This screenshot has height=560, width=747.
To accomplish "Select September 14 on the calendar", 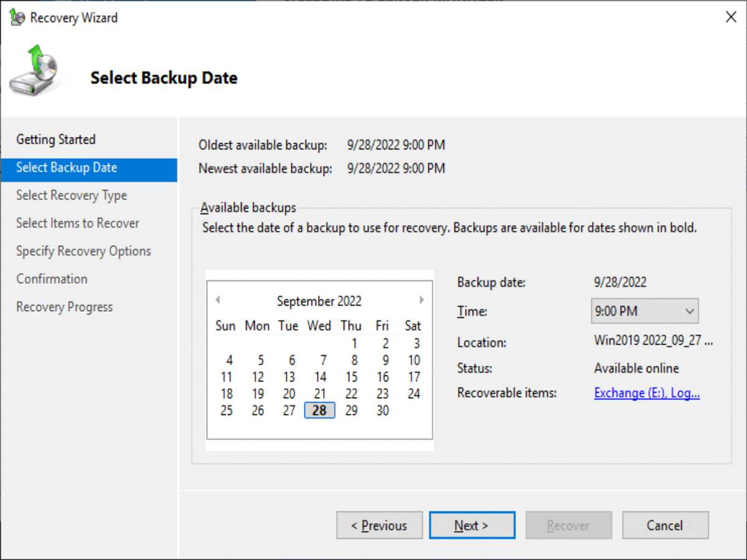I will 319,376.
